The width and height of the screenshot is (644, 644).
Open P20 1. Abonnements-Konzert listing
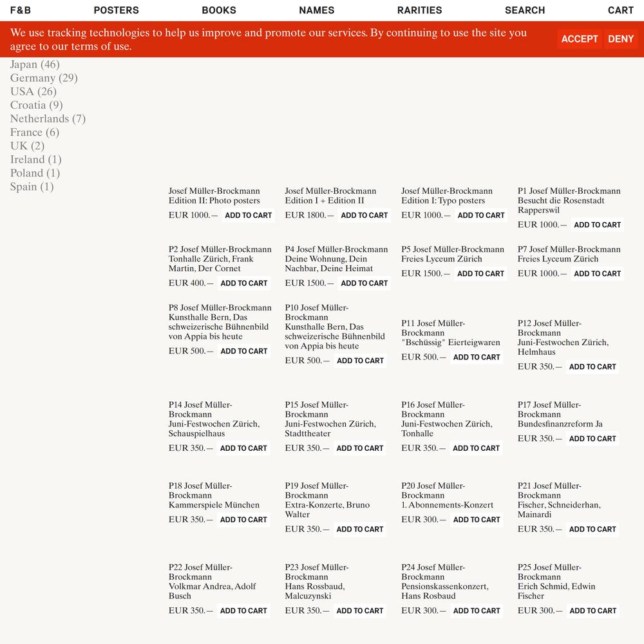tap(448, 495)
